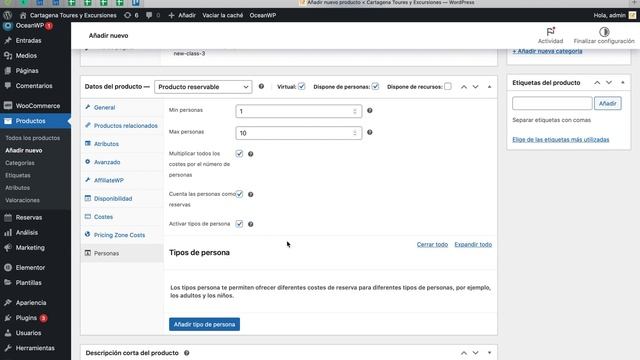The width and height of the screenshot is (640, 360).
Task: Show help for Activar tipos de persona
Action: coord(251,224)
